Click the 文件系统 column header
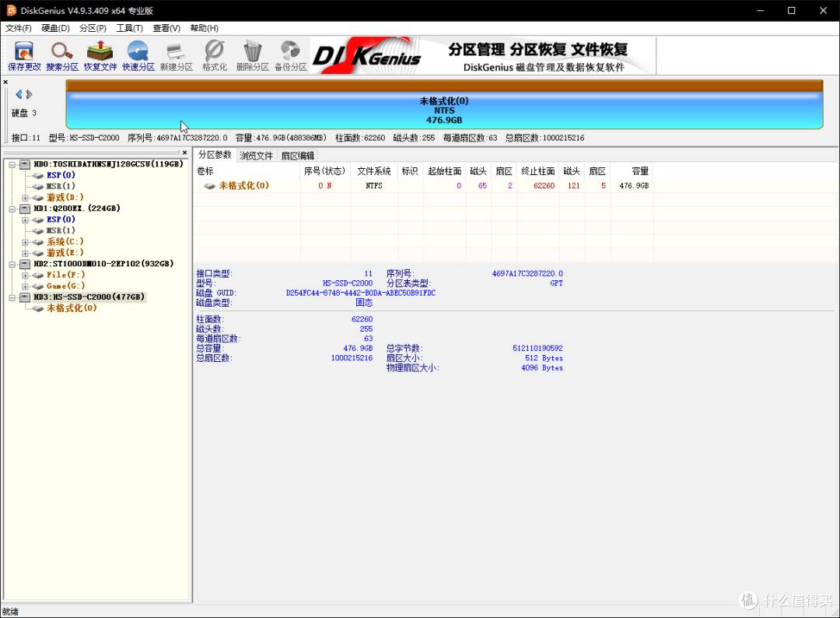840x618 pixels. [374, 171]
